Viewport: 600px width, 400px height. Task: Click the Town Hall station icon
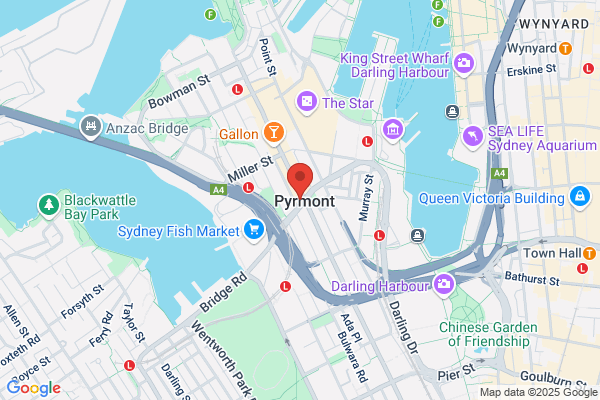click(x=589, y=253)
